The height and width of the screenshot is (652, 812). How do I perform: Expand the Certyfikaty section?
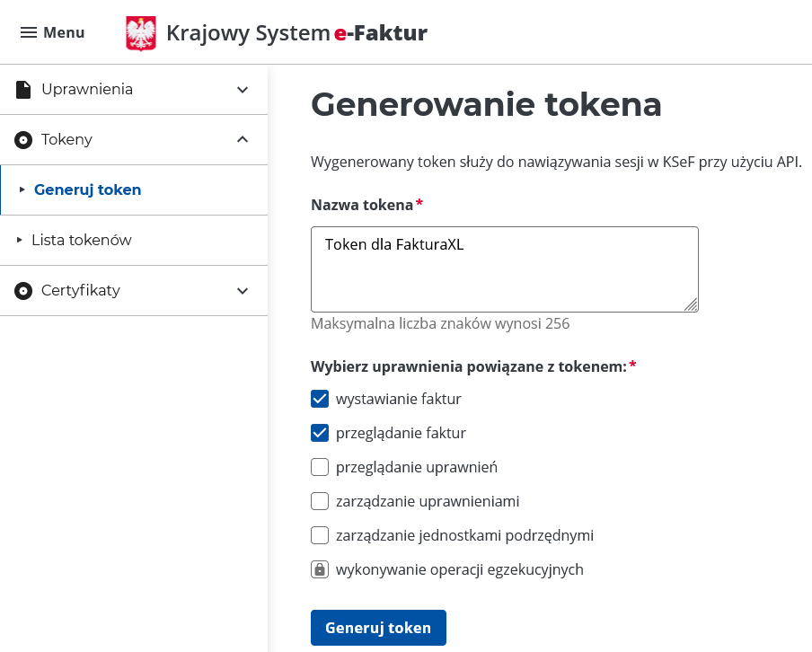[x=241, y=290]
